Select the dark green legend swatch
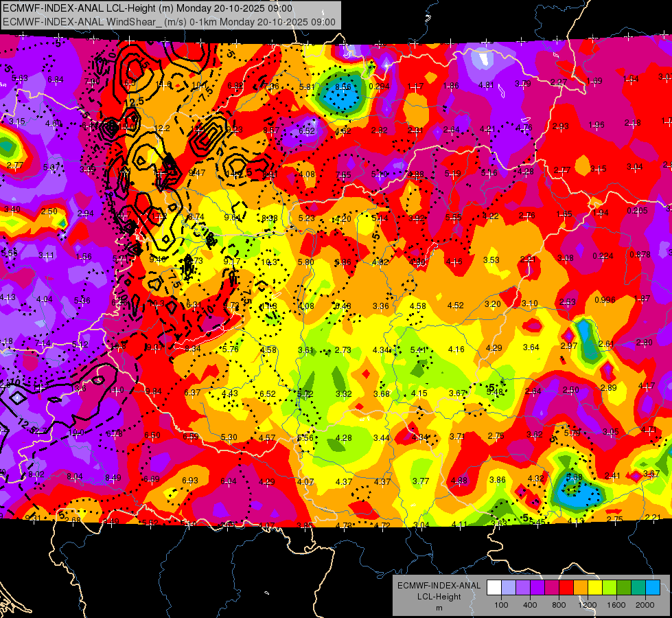The image size is (672, 618). pyautogui.click(x=624, y=587)
